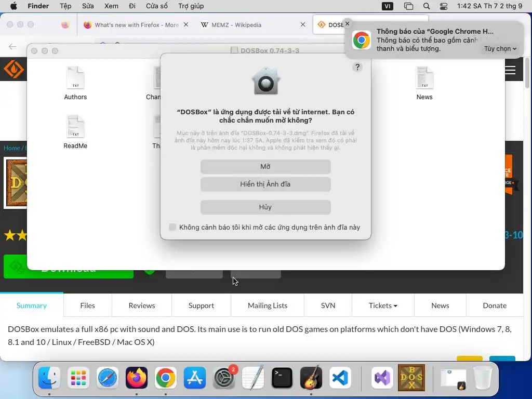Screen dimensions: 532x399
Task: Open the ReadMe text file
Action: (75, 132)
